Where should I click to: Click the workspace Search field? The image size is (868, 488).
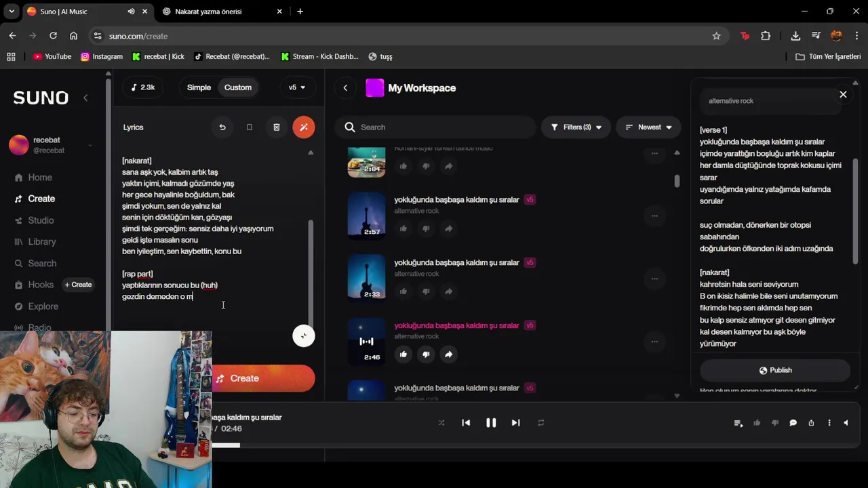pyautogui.click(x=436, y=127)
